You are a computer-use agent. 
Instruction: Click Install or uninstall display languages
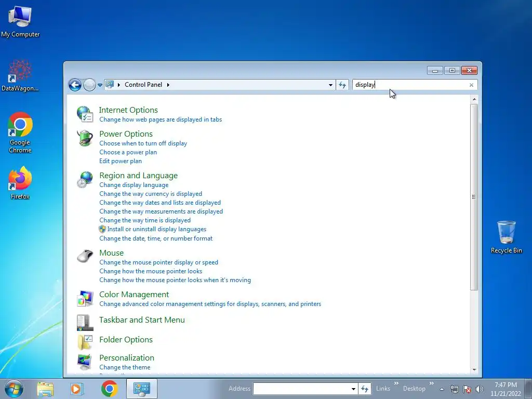click(x=157, y=229)
